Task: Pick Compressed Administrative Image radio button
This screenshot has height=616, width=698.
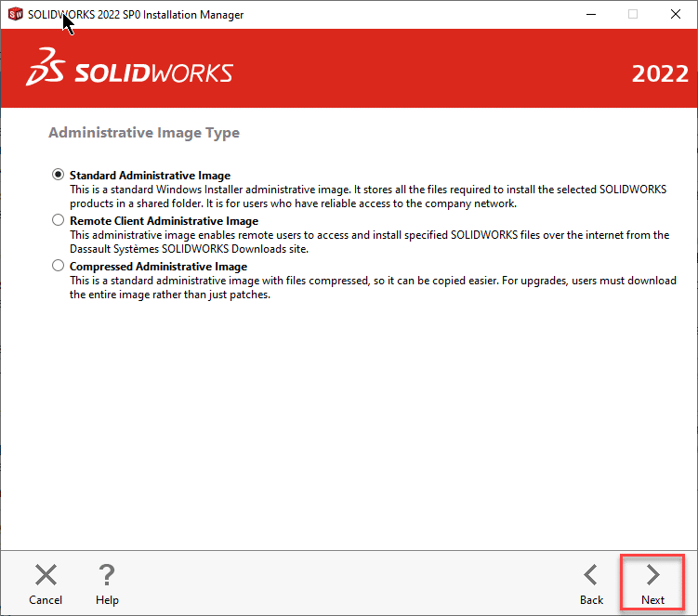Action: click(x=58, y=266)
